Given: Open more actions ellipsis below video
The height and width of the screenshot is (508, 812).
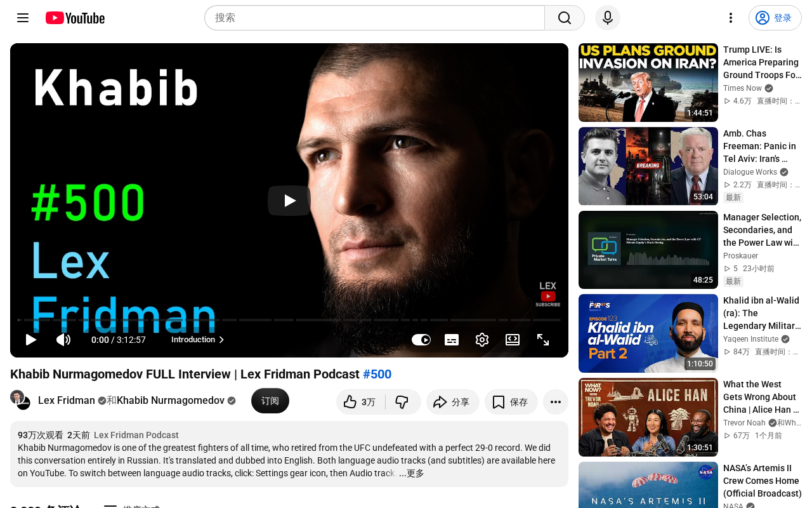Looking at the screenshot, I should tap(556, 402).
